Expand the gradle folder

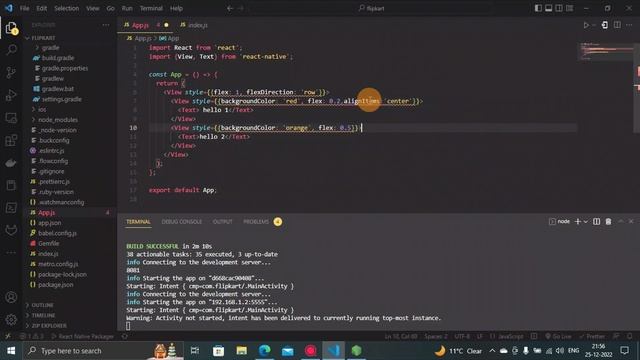coord(51,48)
